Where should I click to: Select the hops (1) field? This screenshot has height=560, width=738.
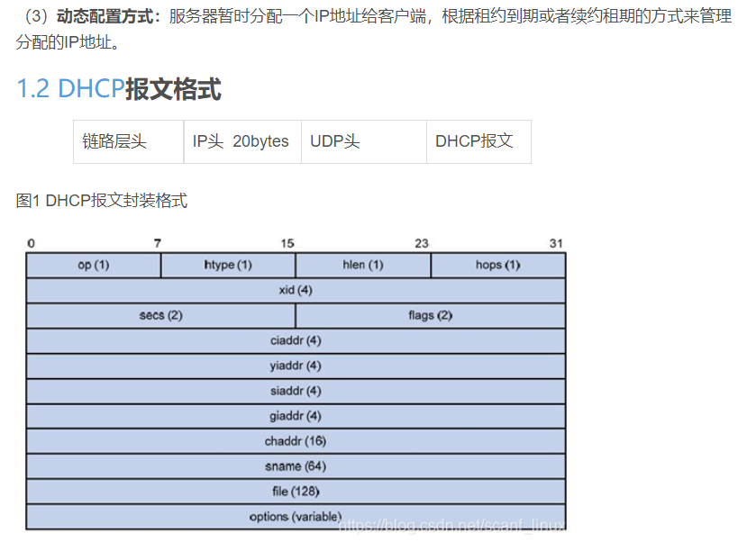tap(497, 265)
